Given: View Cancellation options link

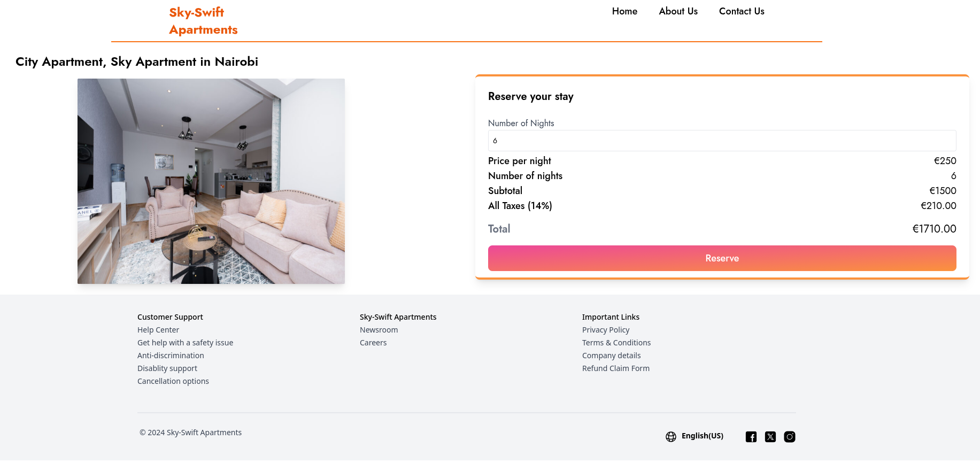Looking at the screenshot, I should (173, 381).
